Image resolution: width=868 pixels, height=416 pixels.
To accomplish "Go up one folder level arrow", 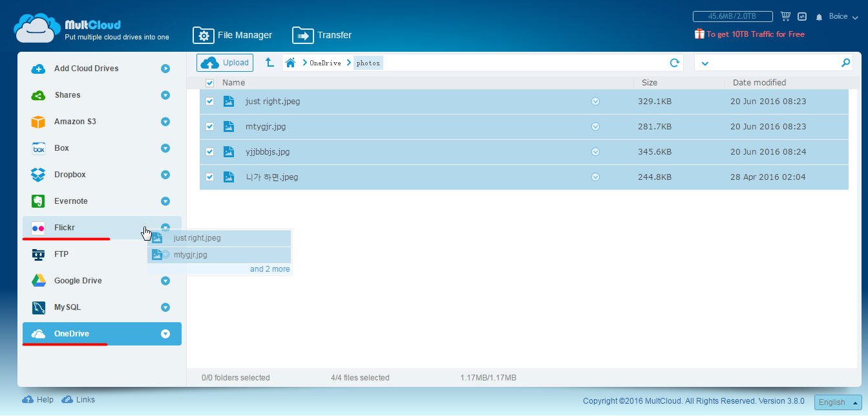I will (x=270, y=63).
